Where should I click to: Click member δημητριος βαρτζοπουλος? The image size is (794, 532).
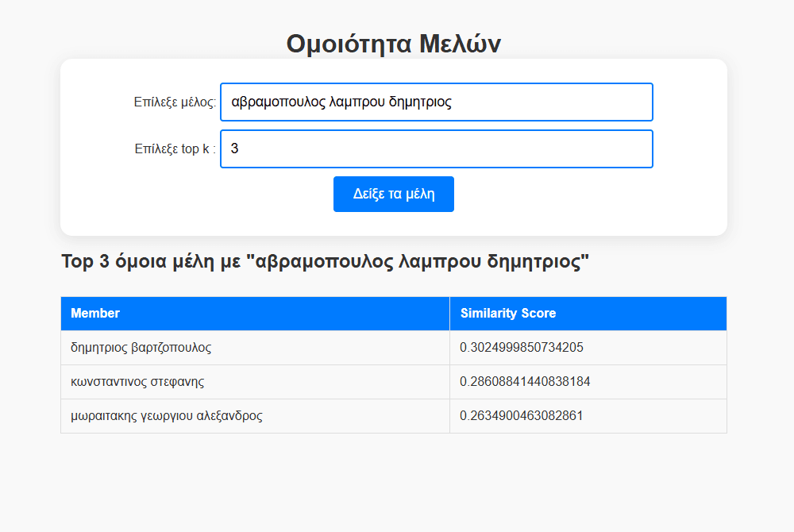[141, 348]
